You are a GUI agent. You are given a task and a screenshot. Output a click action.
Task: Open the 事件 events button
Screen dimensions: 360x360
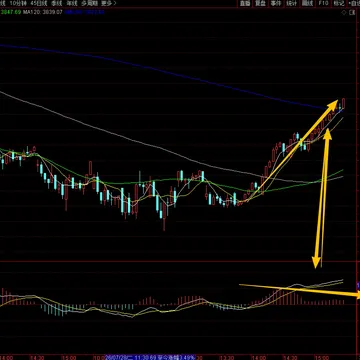[x=276, y=3]
